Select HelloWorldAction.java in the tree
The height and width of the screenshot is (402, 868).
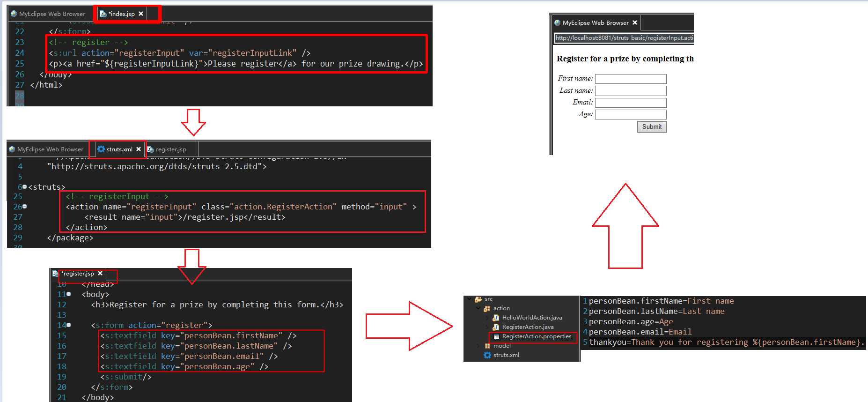point(532,318)
